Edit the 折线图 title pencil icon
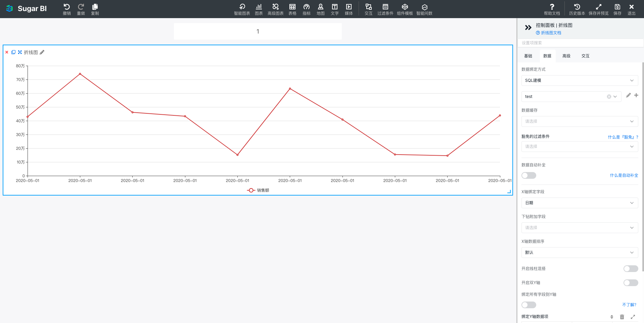 (x=42, y=52)
